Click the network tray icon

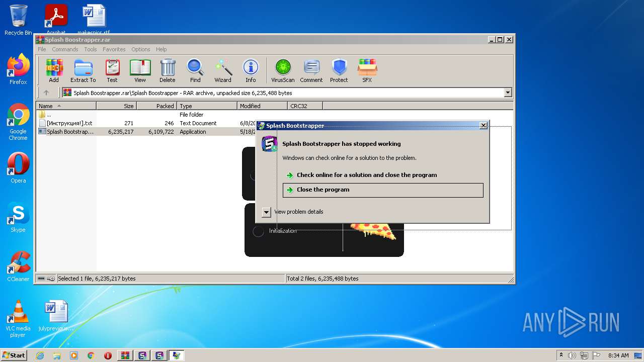(x=584, y=355)
